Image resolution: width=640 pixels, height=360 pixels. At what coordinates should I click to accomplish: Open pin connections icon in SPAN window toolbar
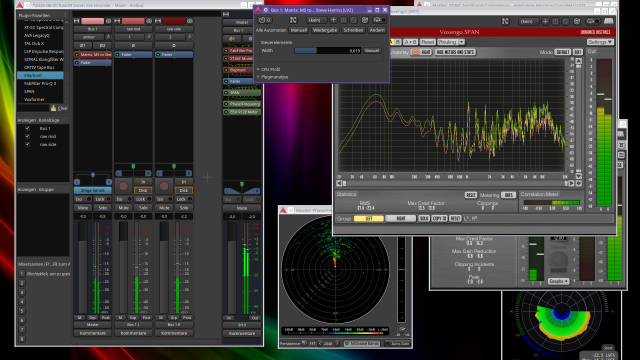505,21
